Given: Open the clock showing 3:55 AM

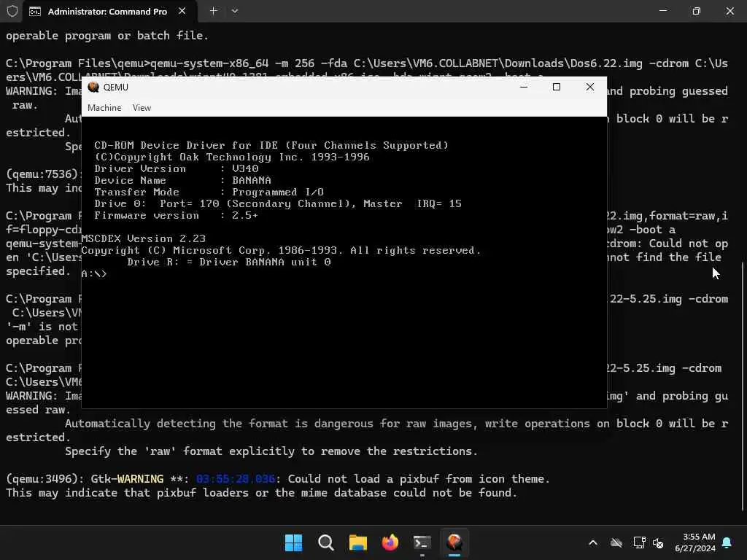Looking at the screenshot, I should pos(695,542).
